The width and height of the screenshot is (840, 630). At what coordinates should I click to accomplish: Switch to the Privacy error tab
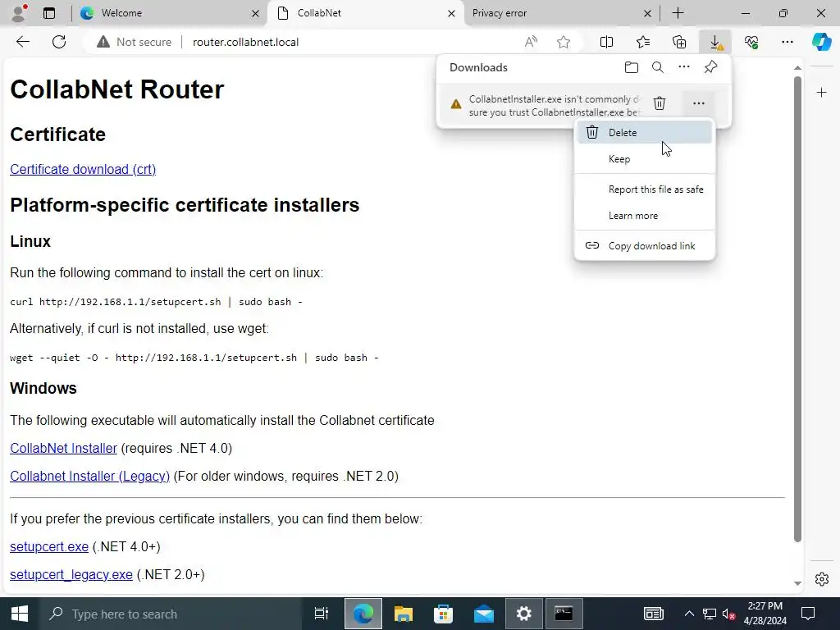(x=561, y=13)
